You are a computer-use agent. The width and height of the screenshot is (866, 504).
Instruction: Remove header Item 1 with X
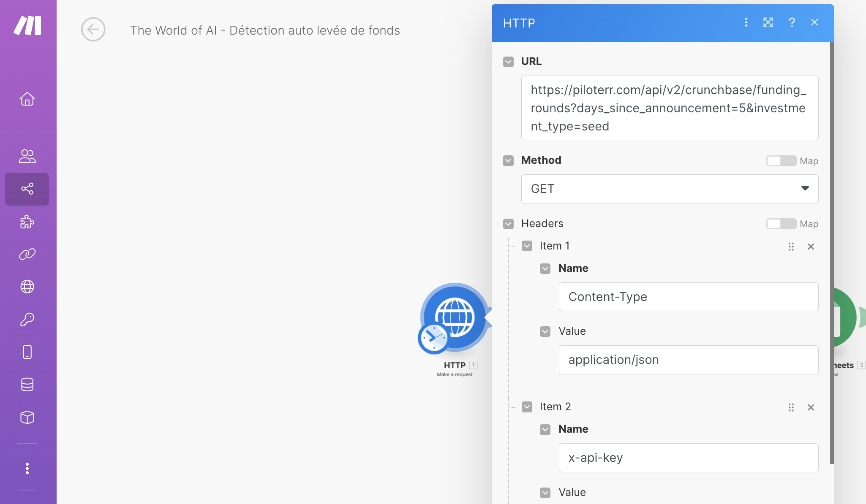click(810, 247)
